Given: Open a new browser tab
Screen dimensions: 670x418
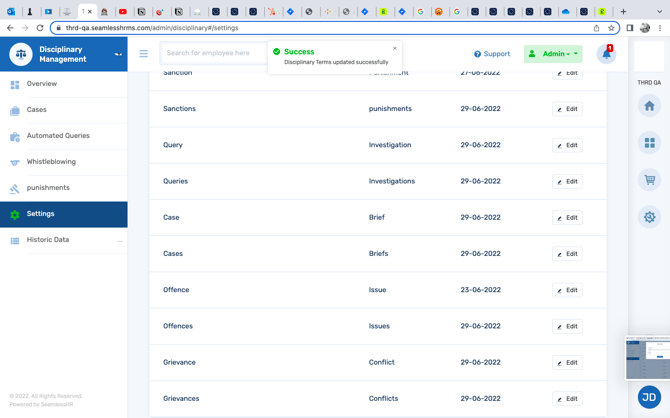Looking at the screenshot, I should pyautogui.click(x=623, y=12).
